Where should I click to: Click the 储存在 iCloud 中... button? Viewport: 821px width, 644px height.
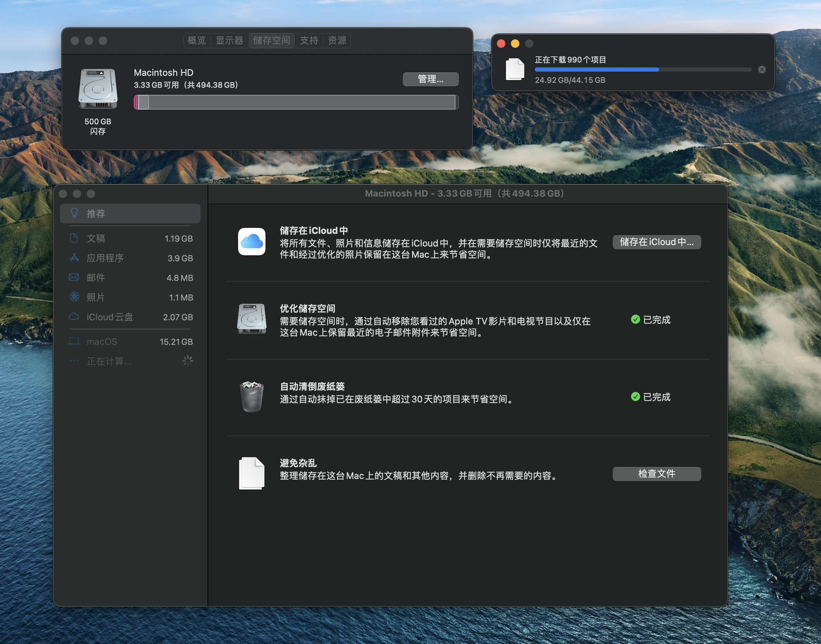click(x=656, y=242)
